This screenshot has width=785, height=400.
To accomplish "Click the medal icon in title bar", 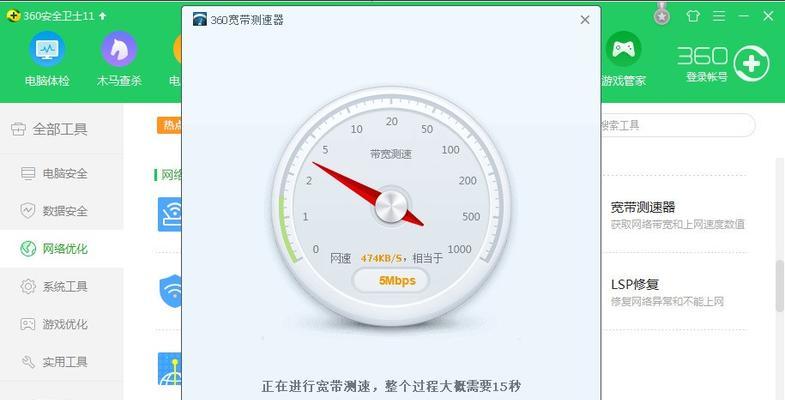I will pos(662,14).
